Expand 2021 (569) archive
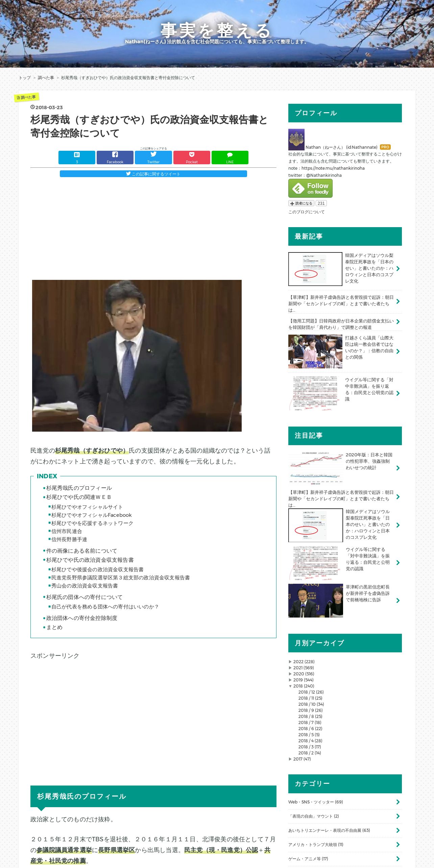The height and width of the screenshot is (868, 434). pos(290,668)
